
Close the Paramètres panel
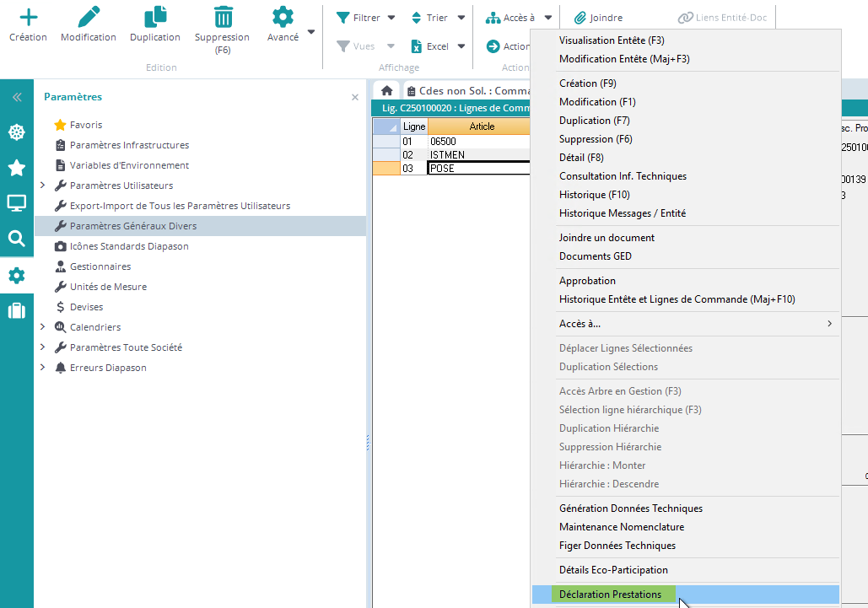(355, 98)
